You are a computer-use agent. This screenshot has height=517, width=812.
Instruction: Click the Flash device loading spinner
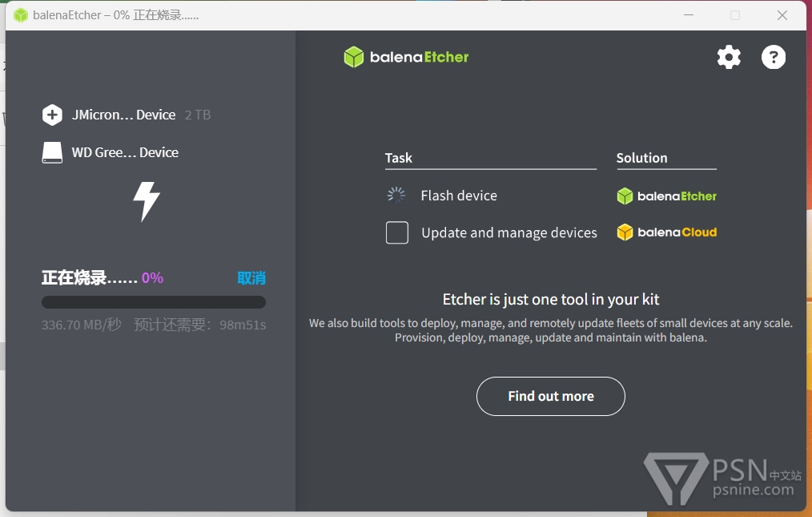click(396, 196)
